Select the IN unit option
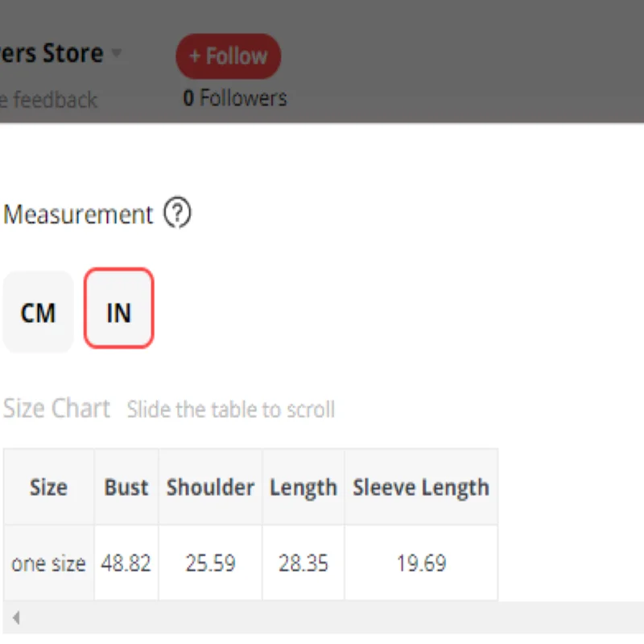The height and width of the screenshot is (644, 644). click(118, 308)
